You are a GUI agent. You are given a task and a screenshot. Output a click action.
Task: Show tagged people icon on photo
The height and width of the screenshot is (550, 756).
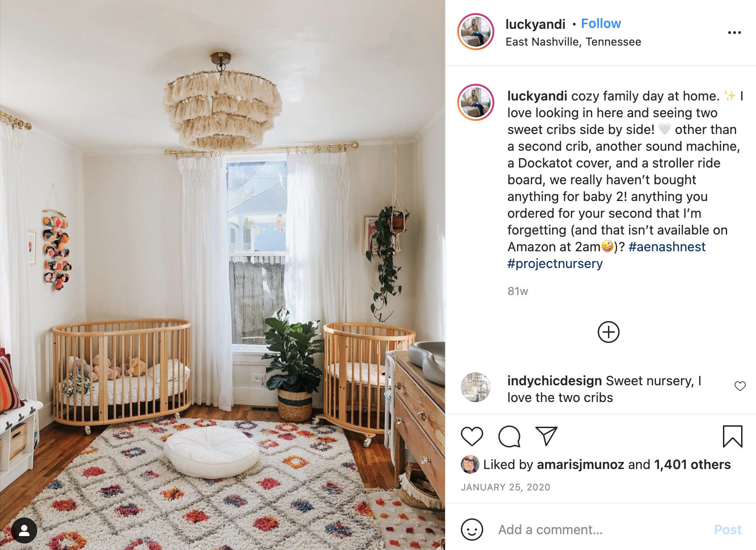pyautogui.click(x=24, y=530)
